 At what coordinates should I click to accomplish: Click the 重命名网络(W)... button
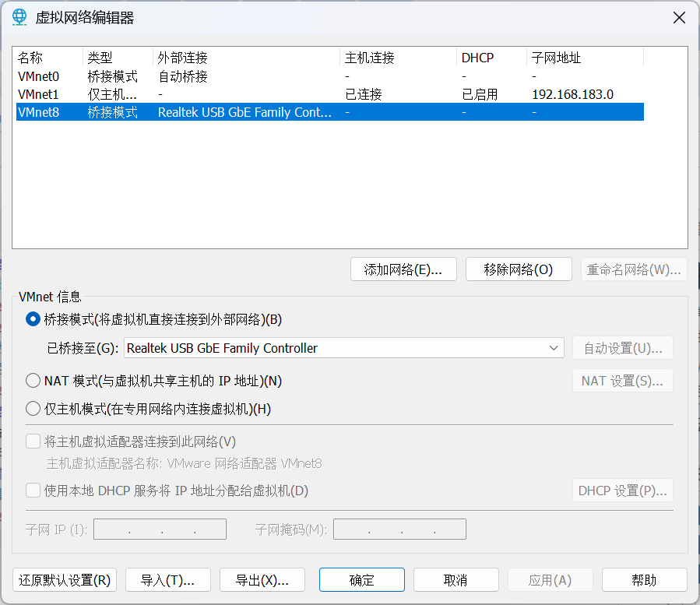(634, 269)
